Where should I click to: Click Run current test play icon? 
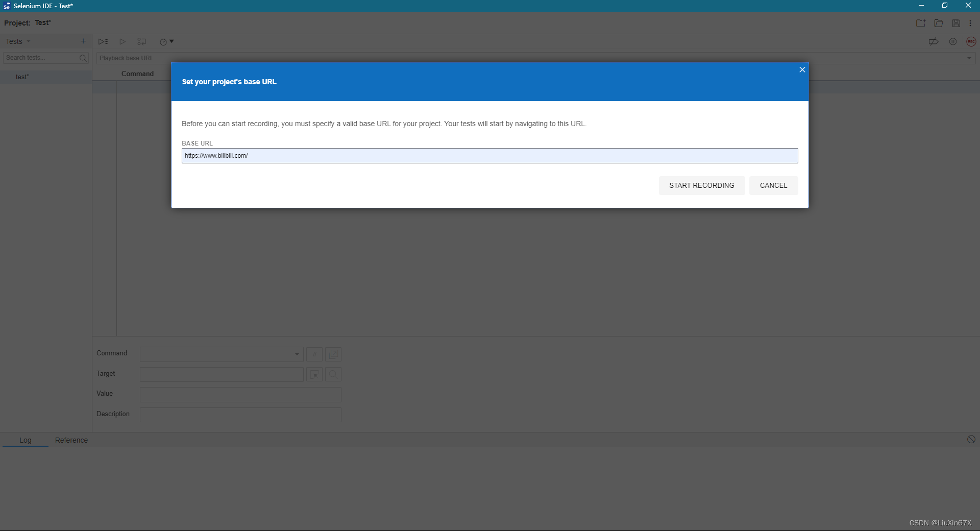coord(122,41)
